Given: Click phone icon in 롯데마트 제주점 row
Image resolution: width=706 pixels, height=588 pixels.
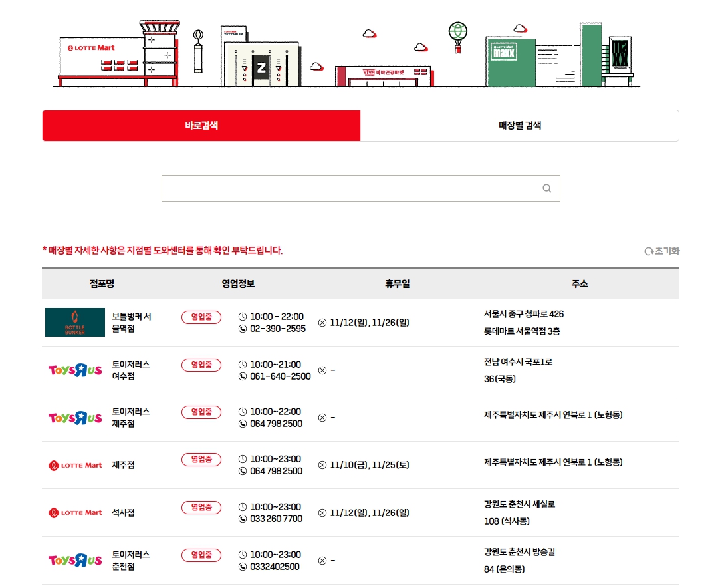Looking at the screenshot, I should [242, 472].
